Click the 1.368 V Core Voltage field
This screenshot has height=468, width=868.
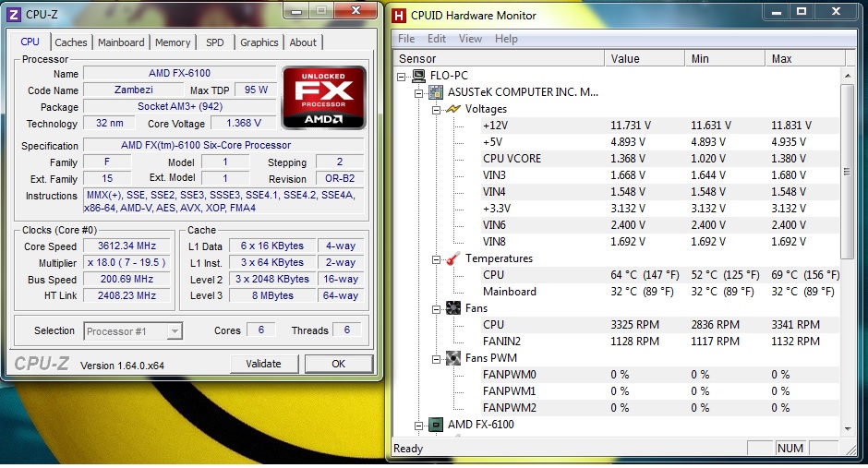(244, 123)
